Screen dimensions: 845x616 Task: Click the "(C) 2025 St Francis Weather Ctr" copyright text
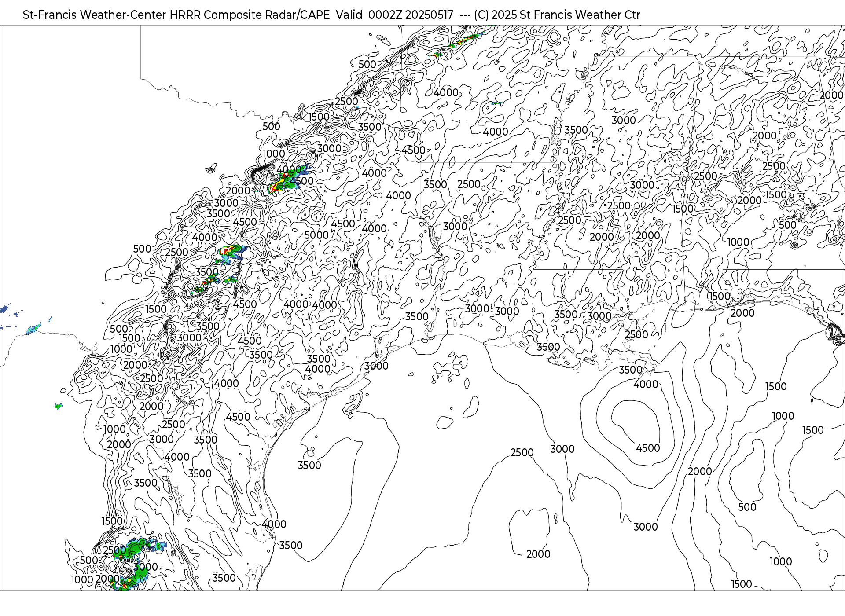(x=557, y=15)
